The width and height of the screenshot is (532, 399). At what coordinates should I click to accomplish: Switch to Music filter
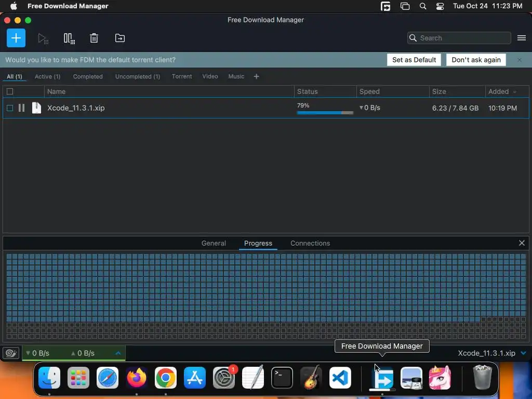[x=236, y=77]
